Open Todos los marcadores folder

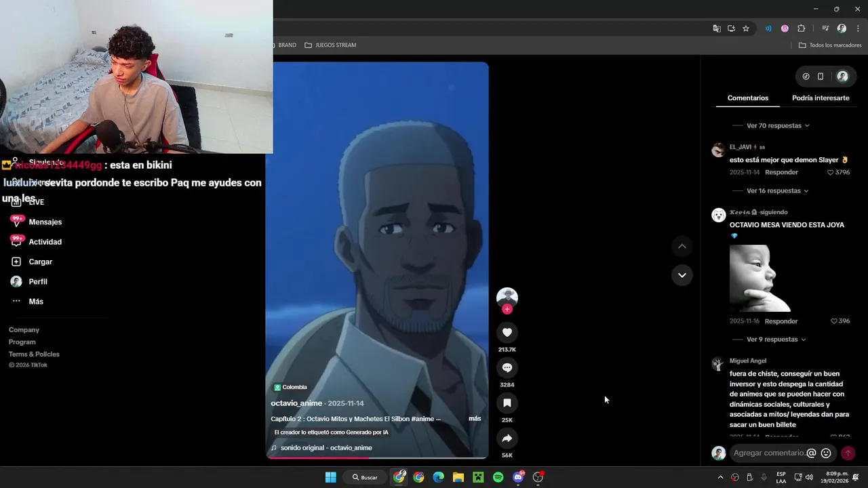point(830,45)
